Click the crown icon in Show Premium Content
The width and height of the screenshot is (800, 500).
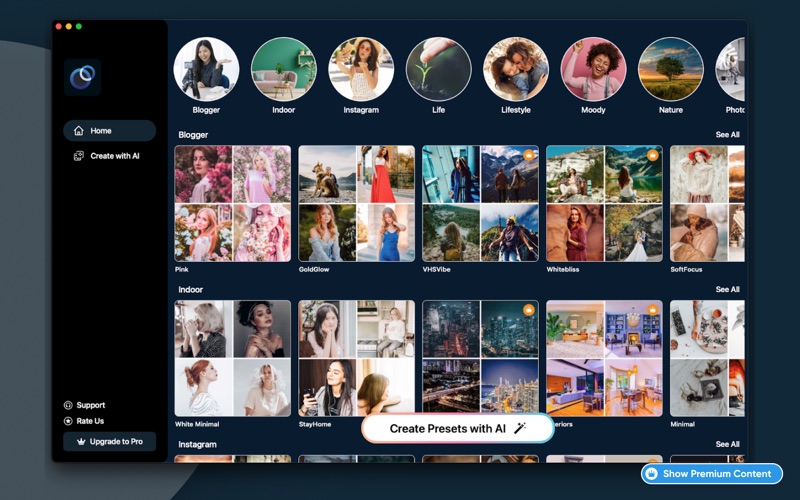pyautogui.click(x=652, y=473)
